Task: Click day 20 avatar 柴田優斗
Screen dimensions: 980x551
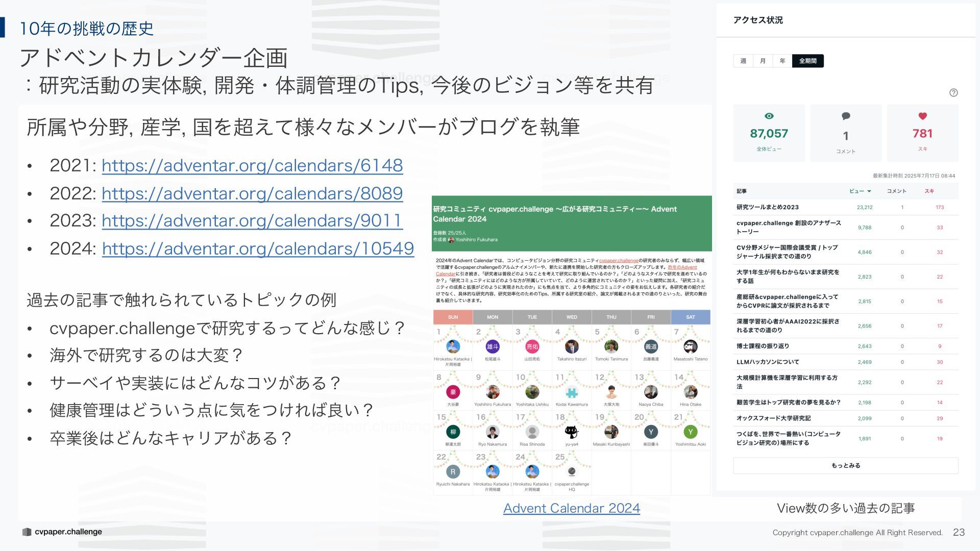Action: click(x=651, y=432)
